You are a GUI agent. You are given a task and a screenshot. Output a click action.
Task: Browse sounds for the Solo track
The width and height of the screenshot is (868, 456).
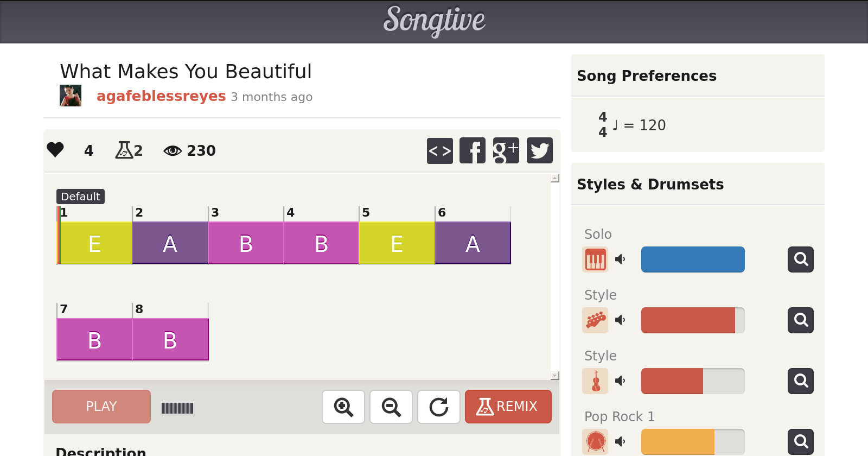pyautogui.click(x=800, y=259)
